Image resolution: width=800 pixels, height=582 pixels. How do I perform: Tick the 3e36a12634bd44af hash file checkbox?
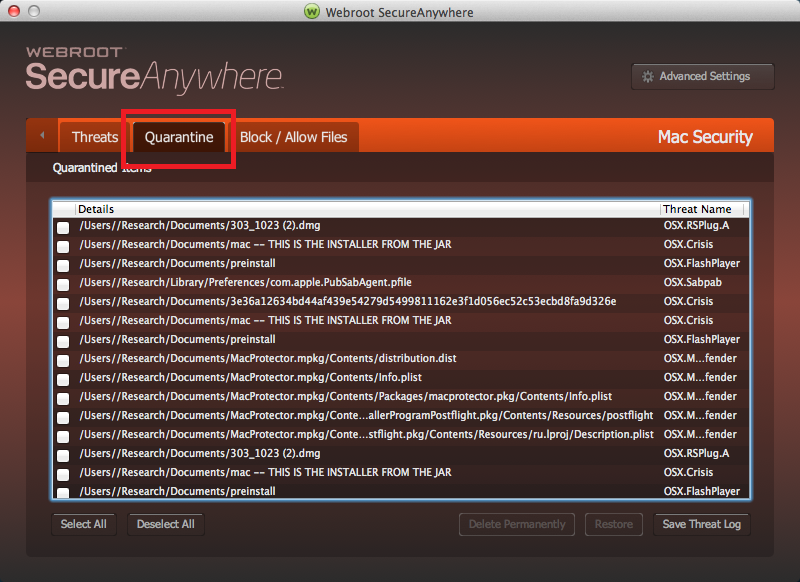pyautogui.click(x=63, y=303)
